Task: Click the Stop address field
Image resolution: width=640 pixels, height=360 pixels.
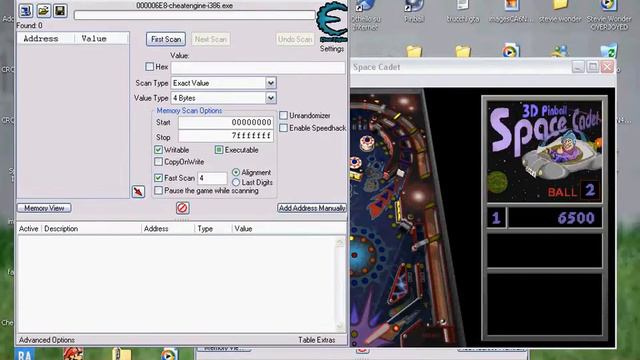Action: coord(226,136)
